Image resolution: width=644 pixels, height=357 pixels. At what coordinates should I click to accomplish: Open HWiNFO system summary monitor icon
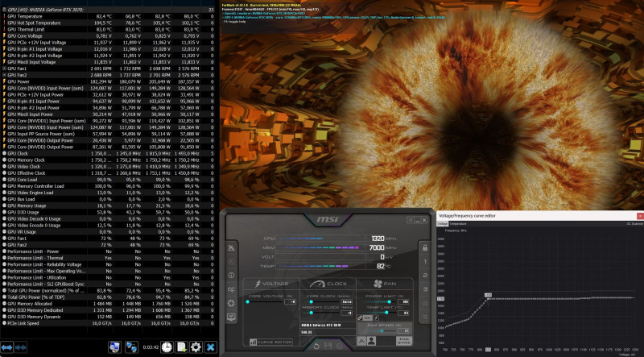point(114,347)
